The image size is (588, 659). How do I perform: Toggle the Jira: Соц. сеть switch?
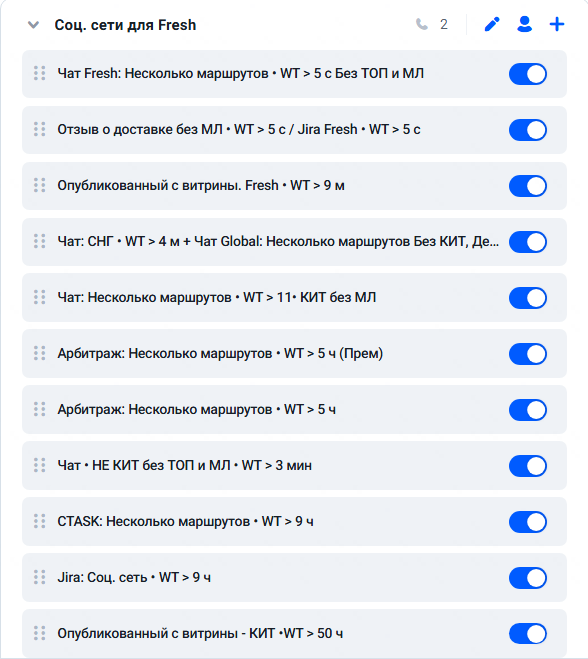click(x=528, y=578)
